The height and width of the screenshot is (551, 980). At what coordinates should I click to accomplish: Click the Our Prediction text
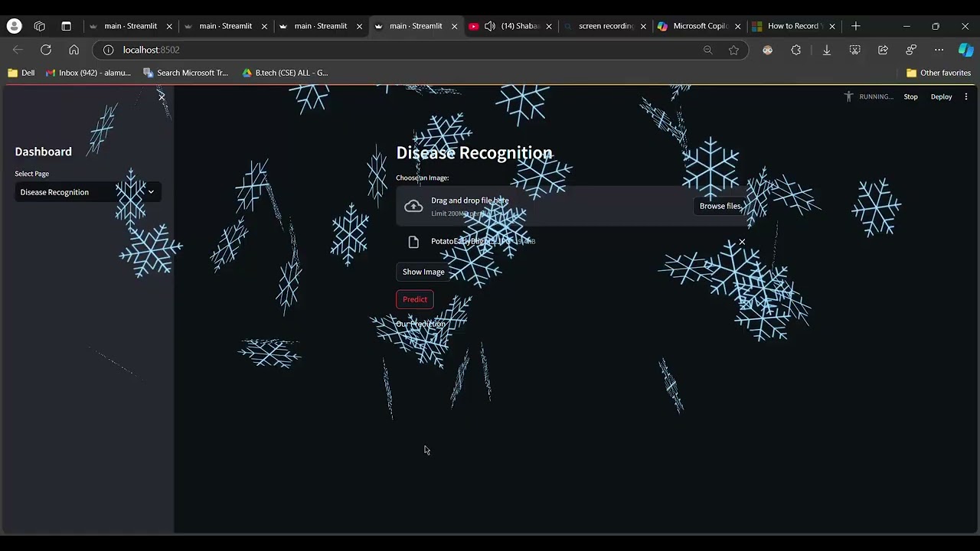420,324
